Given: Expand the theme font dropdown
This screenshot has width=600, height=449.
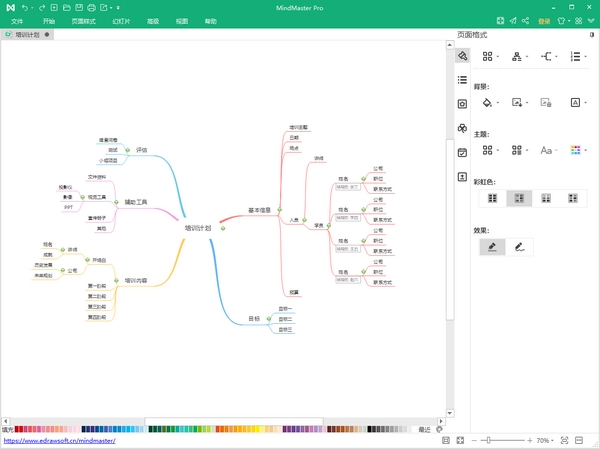Looking at the screenshot, I should point(548,150).
